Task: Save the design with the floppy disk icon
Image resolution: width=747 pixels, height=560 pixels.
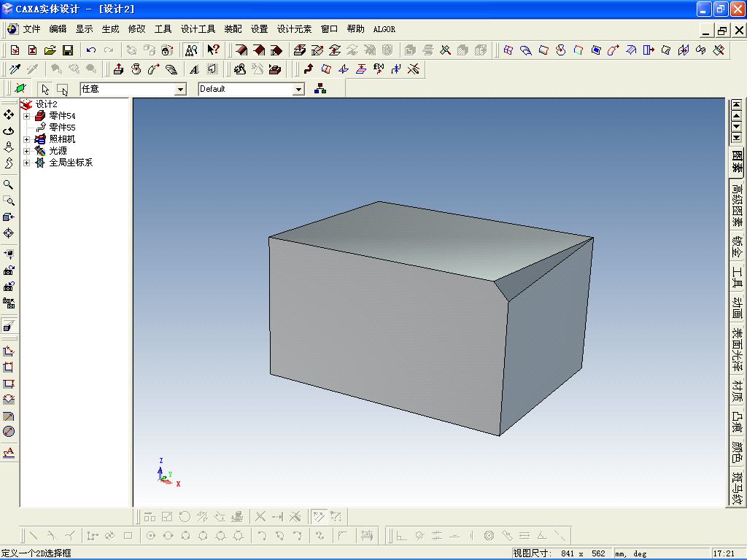Action: point(68,50)
